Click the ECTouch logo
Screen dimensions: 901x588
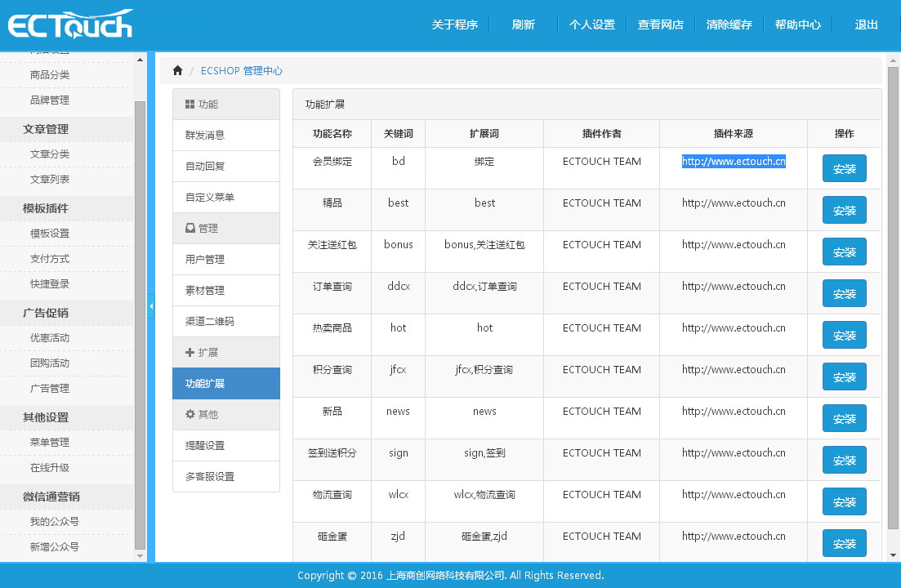click(69, 24)
